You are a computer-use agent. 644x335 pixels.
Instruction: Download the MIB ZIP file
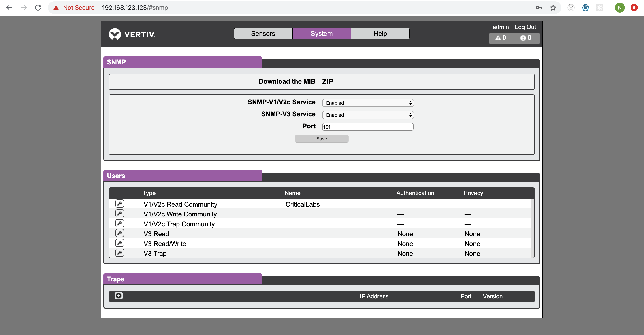pos(327,81)
